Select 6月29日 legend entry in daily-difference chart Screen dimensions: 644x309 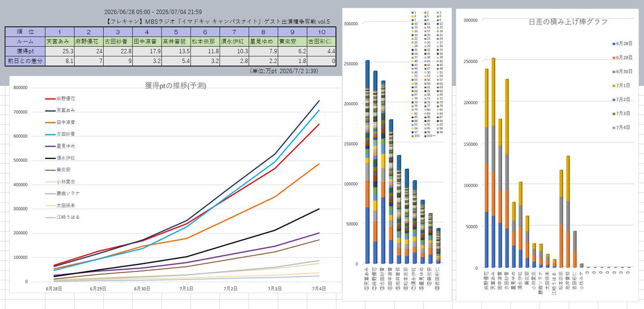click(623, 57)
